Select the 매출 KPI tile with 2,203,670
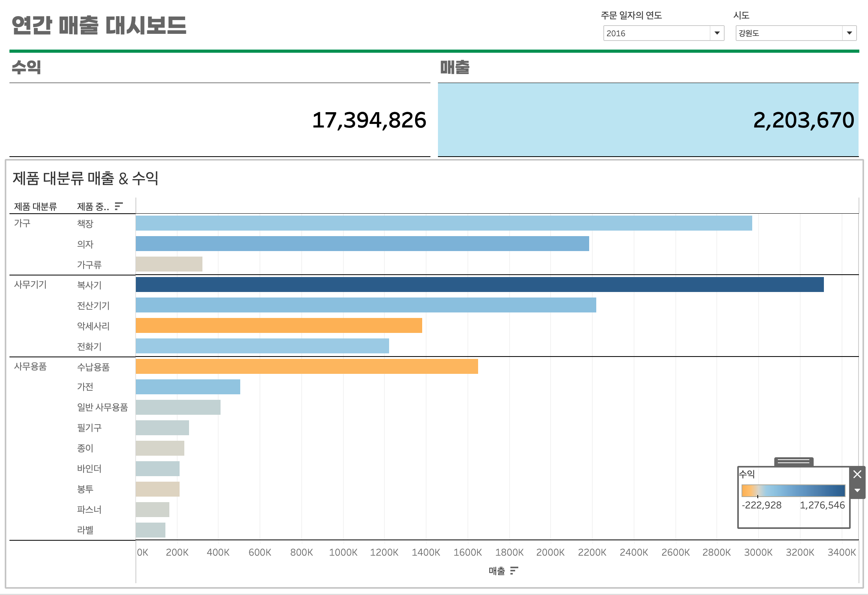The width and height of the screenshot is (868, 595). [648, 120]
